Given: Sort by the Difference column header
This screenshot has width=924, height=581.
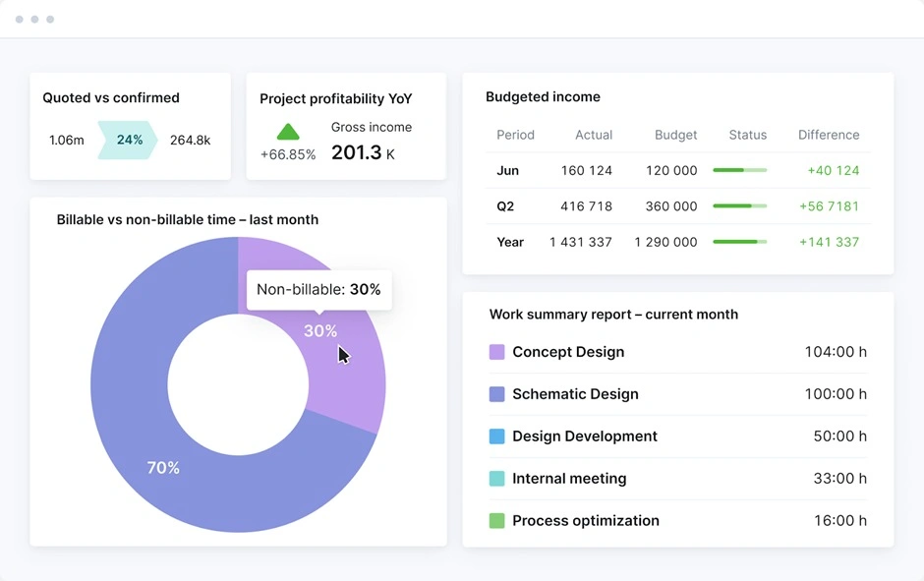Looking at the screenshot, I should (829, 135).
